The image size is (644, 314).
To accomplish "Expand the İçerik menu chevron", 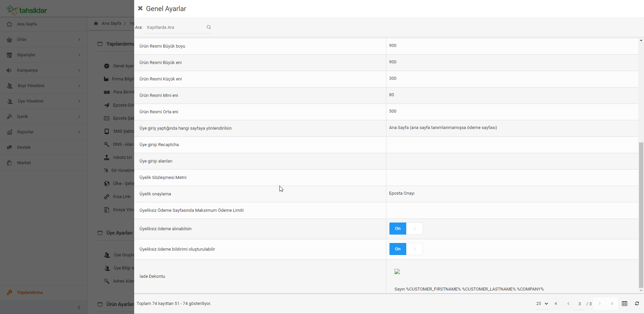I will [79, 117].
